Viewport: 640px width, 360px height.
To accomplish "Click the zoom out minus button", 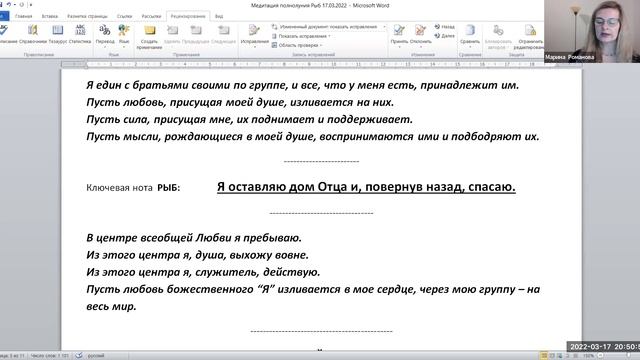I will coord(600,356).
